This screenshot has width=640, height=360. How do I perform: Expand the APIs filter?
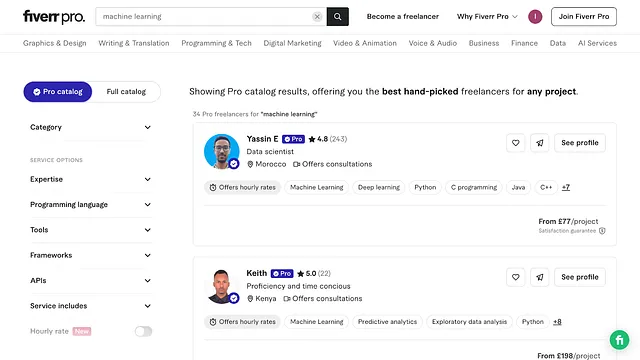(x=91, y=280)
